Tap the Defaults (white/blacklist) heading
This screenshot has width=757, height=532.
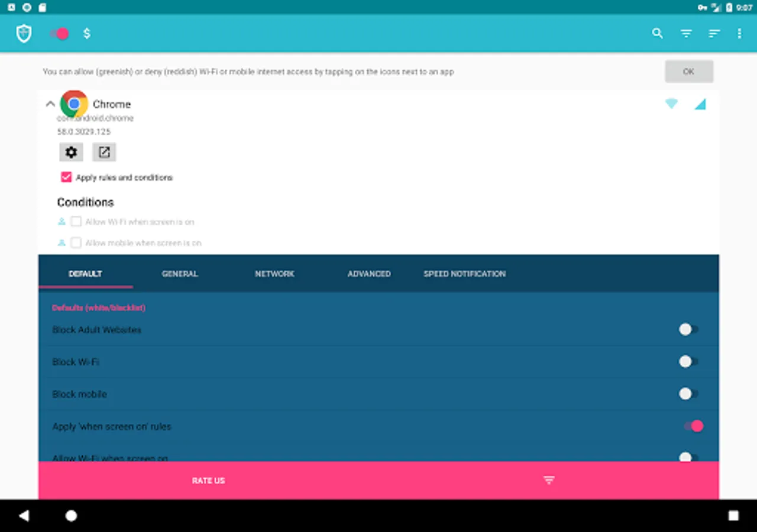tap(99, 308)
